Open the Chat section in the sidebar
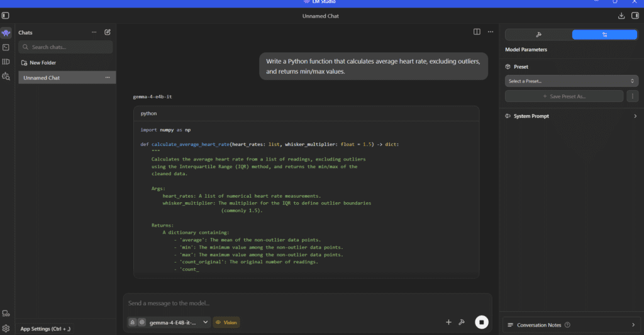 [x=6, y=33]
